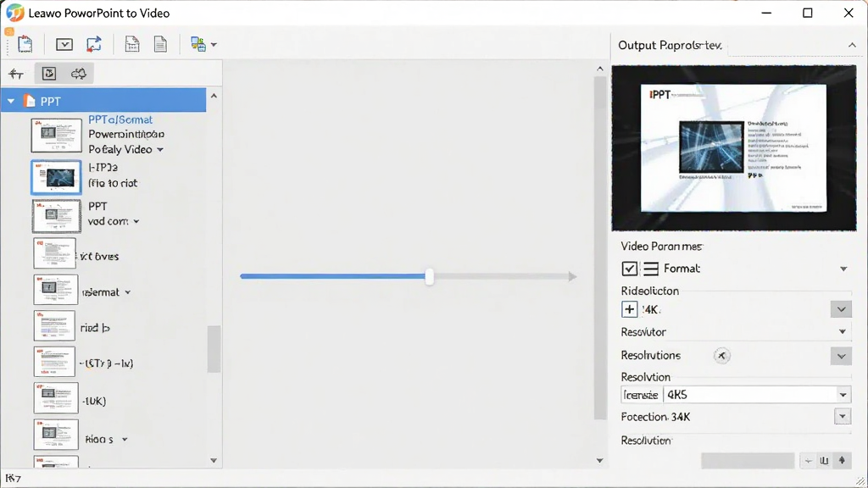Click the first of the two document page icons
This screenshot has width=868, height=488.
(x=132, y=44)
